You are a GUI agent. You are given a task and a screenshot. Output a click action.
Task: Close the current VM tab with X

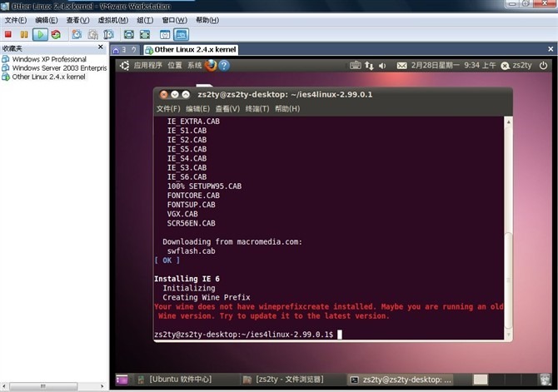[x=551, y=49]
